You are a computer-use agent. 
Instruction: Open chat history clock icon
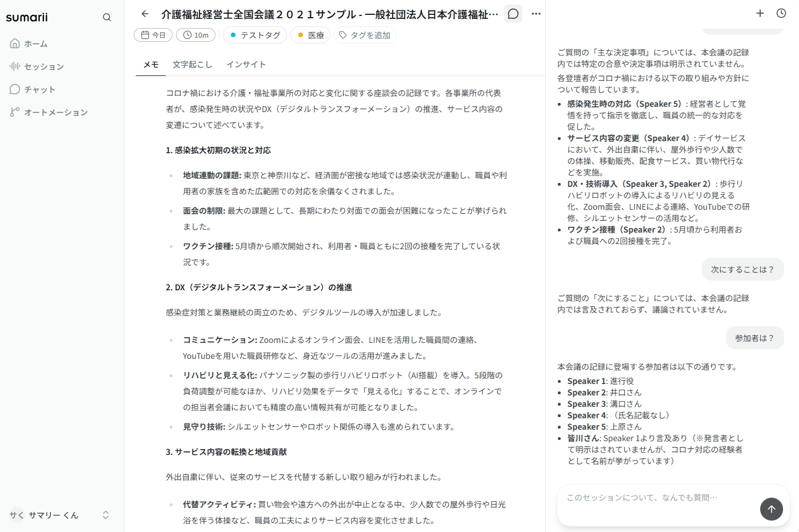781,13
